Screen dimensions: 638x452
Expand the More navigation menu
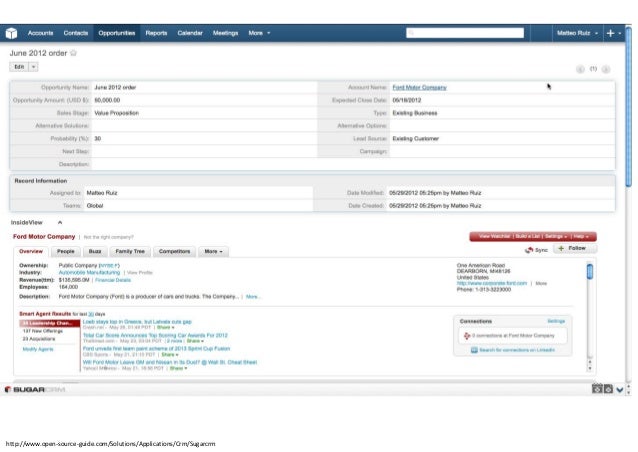click(x=259, y=33)
